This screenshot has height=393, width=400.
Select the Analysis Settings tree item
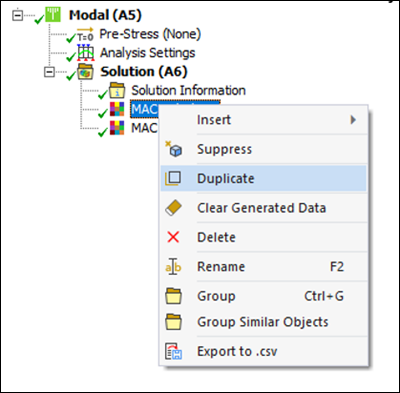[148, 53]
